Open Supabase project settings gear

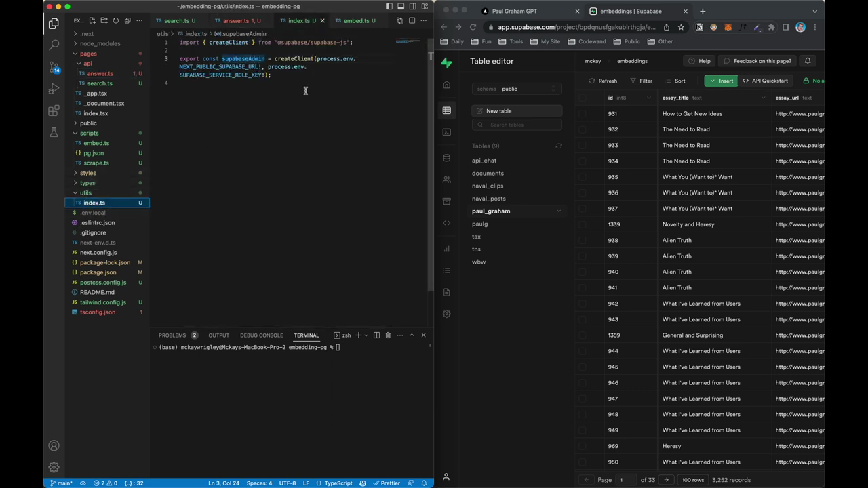click(x=446, y=314)
